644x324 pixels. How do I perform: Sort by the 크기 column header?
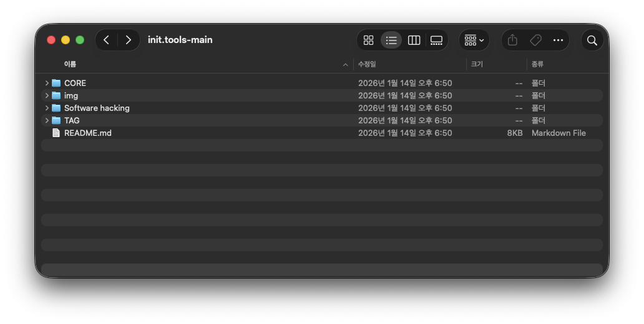pyautogui.click(x=477, y=64)
